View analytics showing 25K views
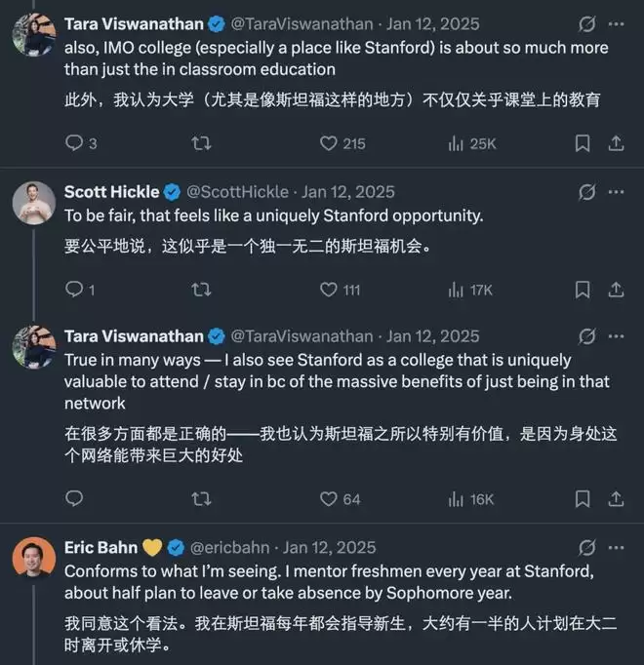This screenshot has width=644, height=665. pos(456,143)
